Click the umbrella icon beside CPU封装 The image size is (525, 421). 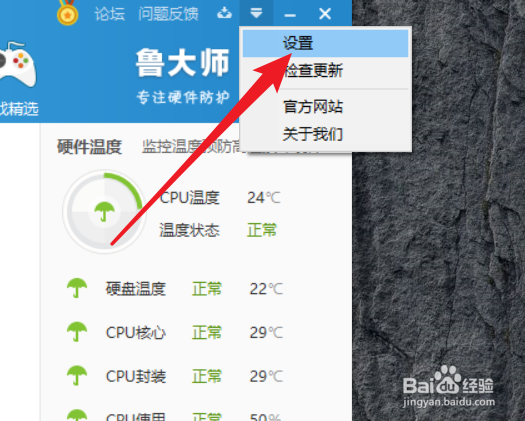coord(77,375)
